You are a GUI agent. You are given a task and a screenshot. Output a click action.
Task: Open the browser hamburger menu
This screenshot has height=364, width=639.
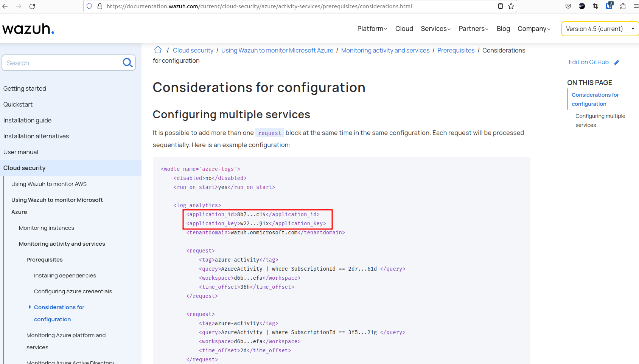click(x=636, y=6)
